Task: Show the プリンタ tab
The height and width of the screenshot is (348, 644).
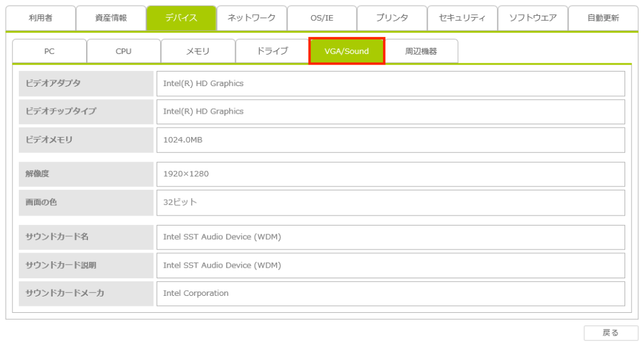Action: pyautogui.click(x=392, y=18)
